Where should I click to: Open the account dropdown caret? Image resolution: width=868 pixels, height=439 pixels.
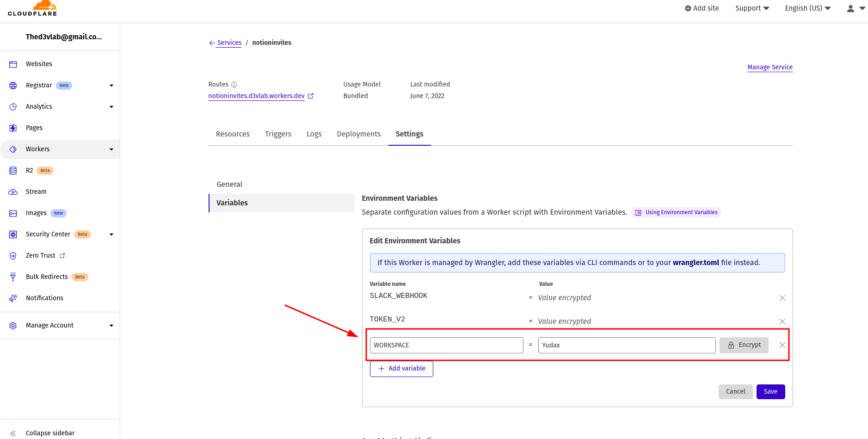[x=862, y=8]
